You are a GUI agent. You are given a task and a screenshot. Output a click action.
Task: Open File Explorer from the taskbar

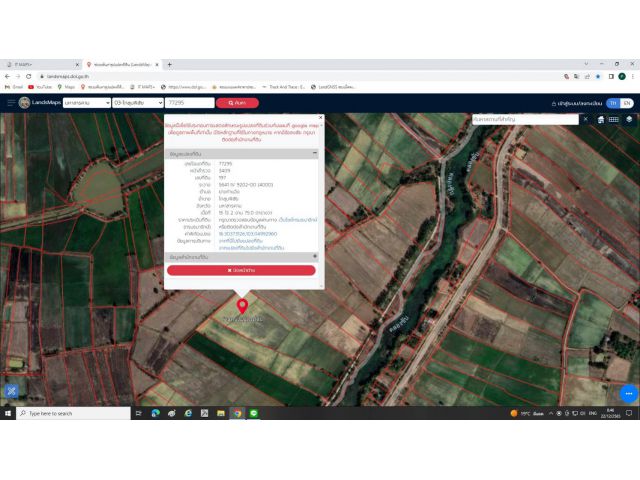221,413
